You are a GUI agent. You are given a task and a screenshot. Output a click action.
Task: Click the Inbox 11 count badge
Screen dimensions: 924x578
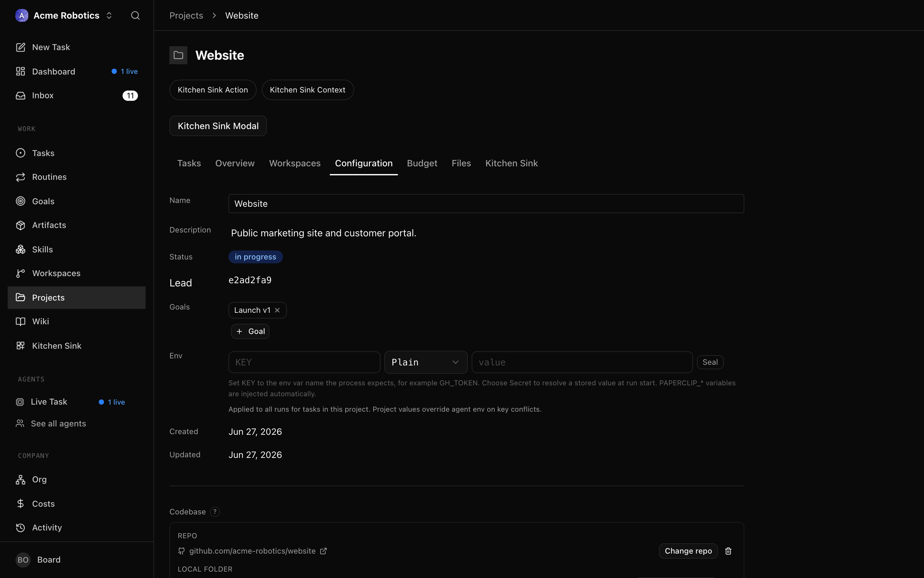click(130, 96)
